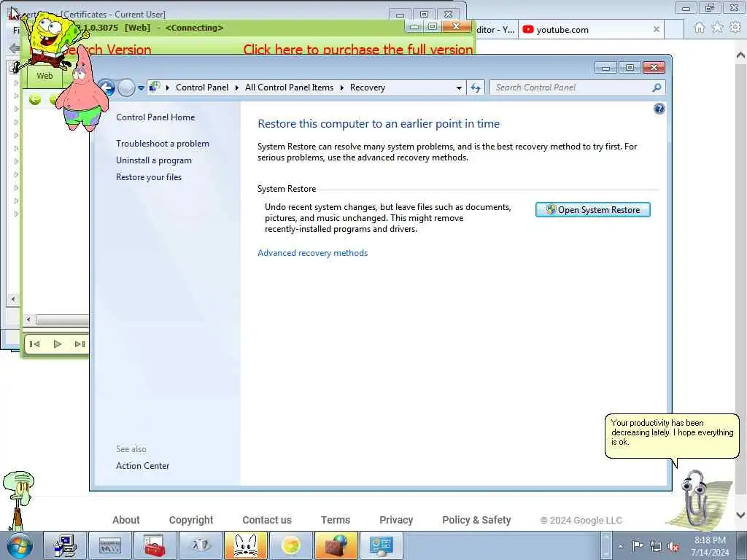Open taskbar rabbit face application
The width and height of the screenshot is (747, 560).
pyautogui.click(x=246, y=545)
